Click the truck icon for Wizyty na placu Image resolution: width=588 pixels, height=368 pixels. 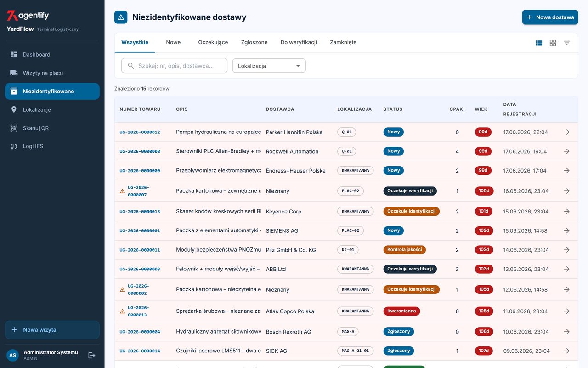[x=14, y=73]
